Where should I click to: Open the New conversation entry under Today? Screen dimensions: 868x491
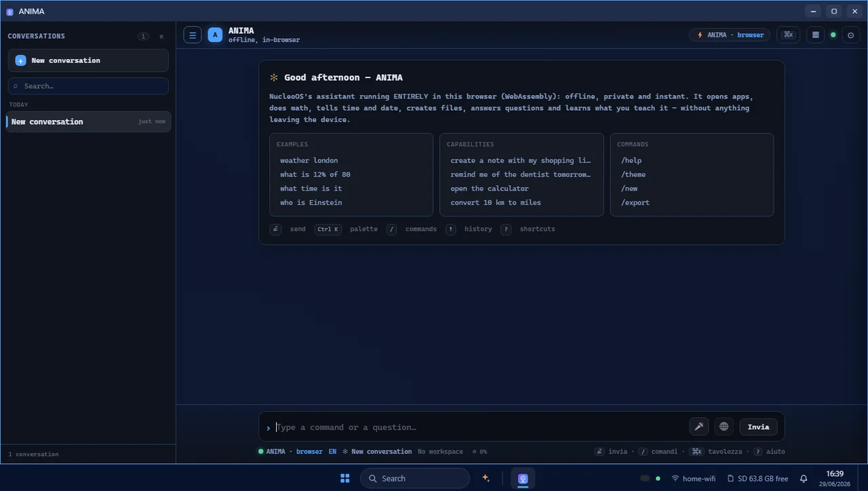click(x=88, y=122)
